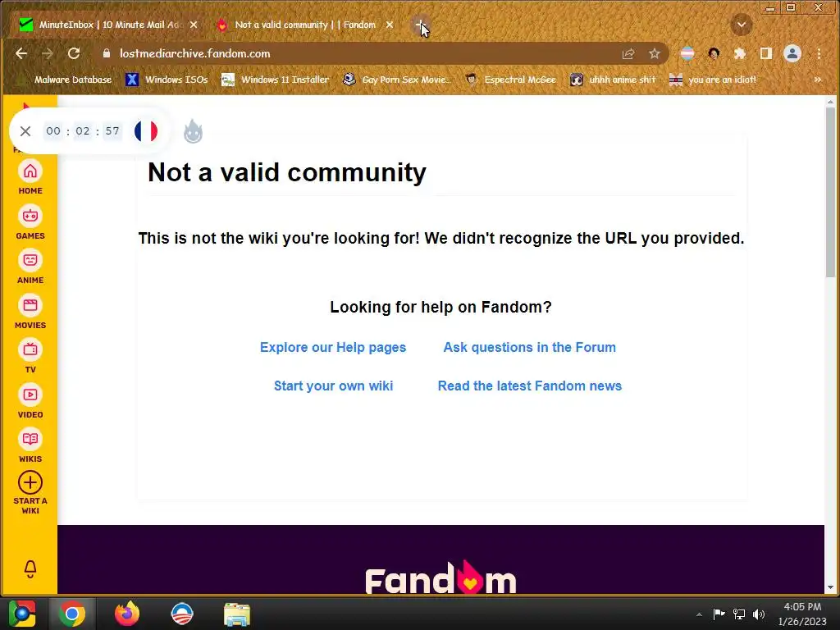Click Chrome icon on the taskbar
The height and width of the screenshot is (630, 840).
(x=72, y=614)
